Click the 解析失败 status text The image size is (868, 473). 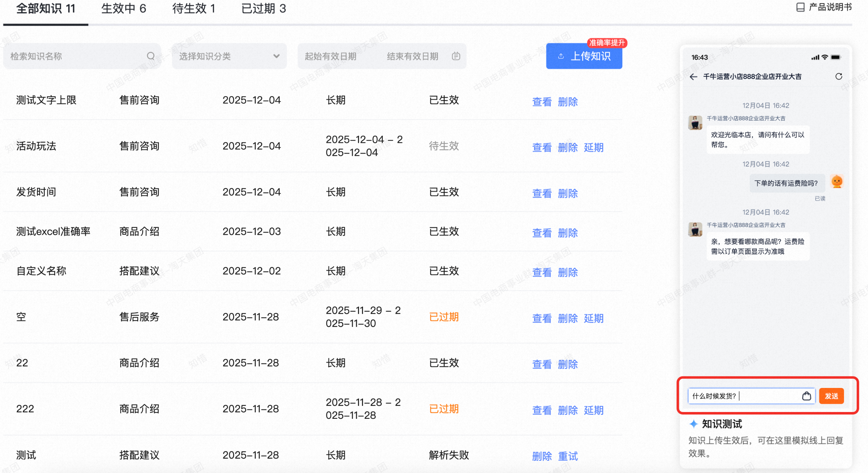(449, 455)
